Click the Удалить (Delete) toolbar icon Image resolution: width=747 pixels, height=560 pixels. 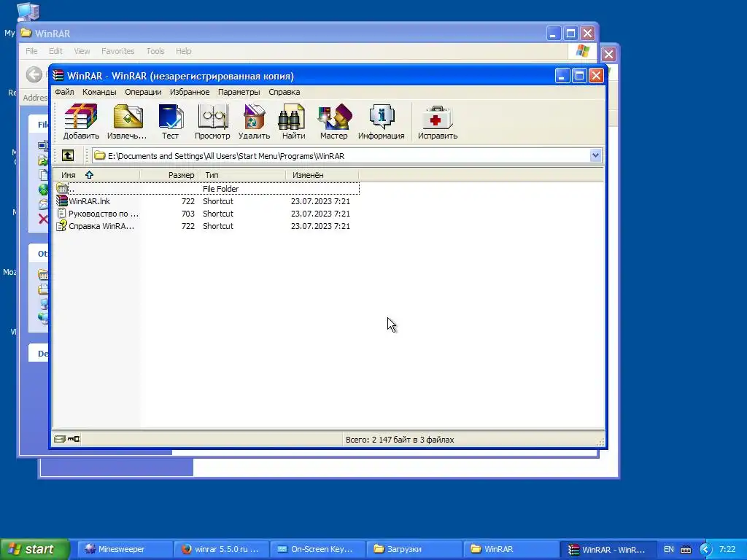pyautogui.click(x=254, y=122)
